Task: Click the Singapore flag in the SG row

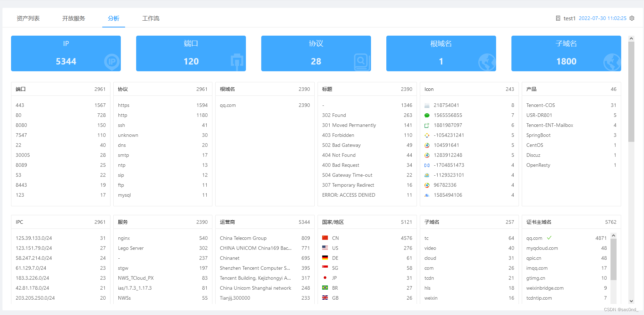Action: [325, 268]
